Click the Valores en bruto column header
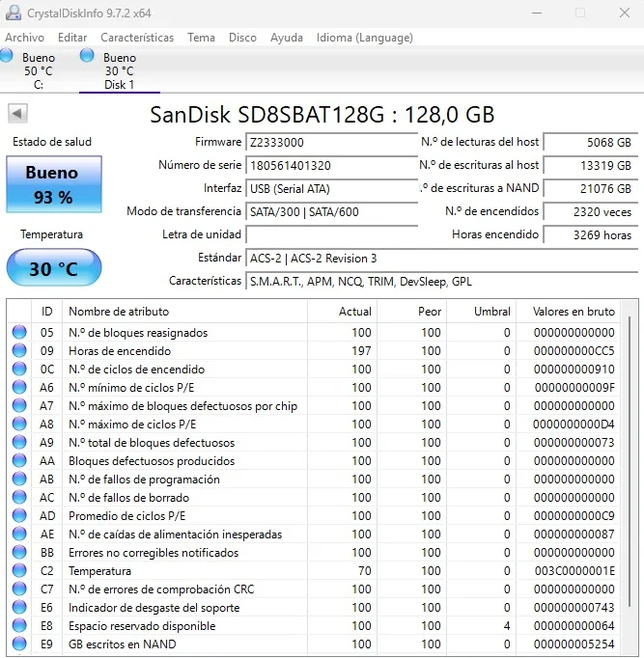 (569, 312)
